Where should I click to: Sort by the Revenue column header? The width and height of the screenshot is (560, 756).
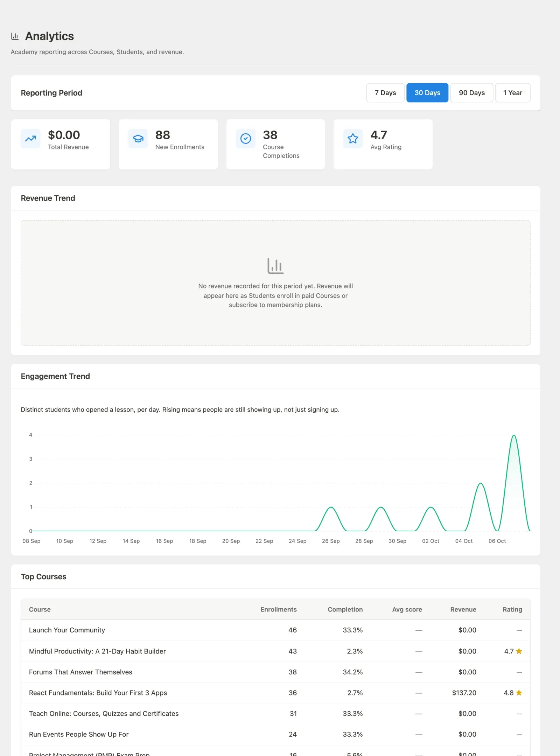tap(463, 609)
